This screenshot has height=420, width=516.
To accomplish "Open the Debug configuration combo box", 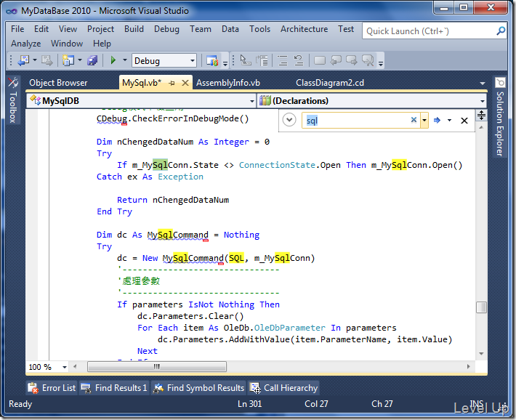I will click(x=164, y=60).
